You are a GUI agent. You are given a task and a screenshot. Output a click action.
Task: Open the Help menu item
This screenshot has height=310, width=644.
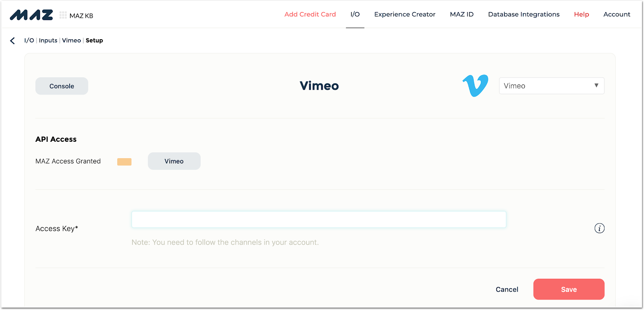tap(582, 14)
